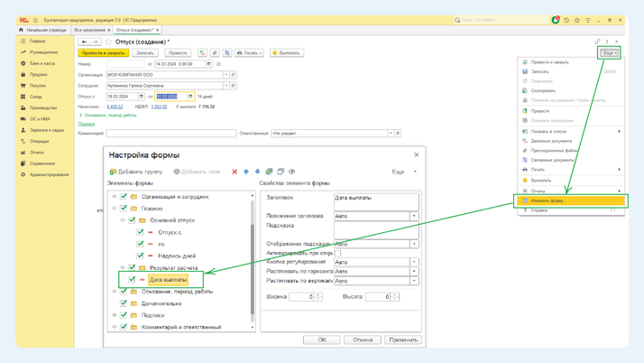
Task: Choose 'Движения документа' menu item
Action: point(551,141)
